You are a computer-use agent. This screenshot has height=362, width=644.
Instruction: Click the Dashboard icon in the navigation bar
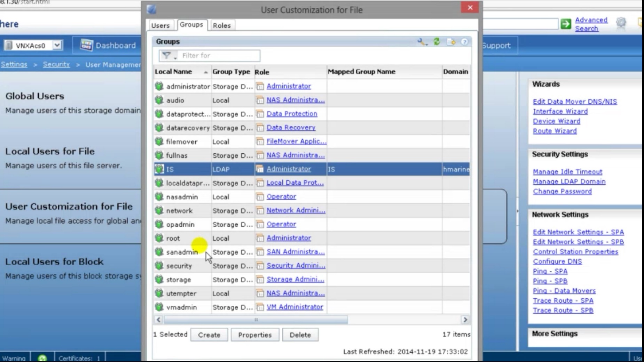pos(86,45)
